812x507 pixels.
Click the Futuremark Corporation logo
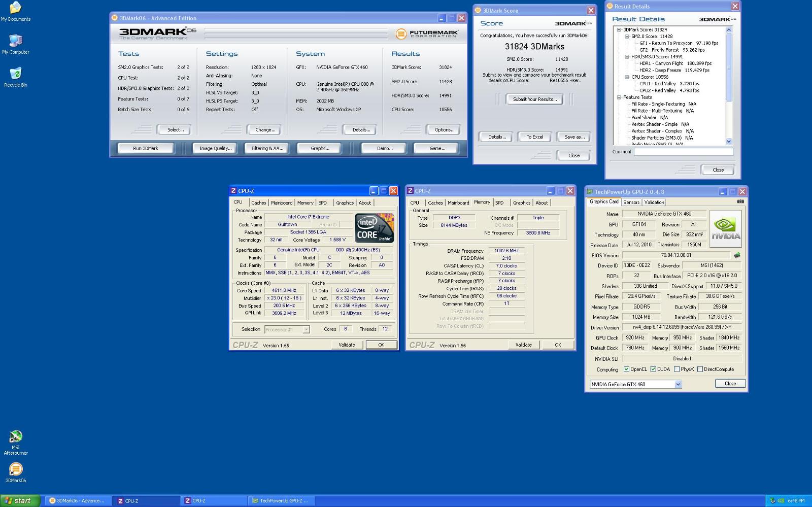[426, 33]
